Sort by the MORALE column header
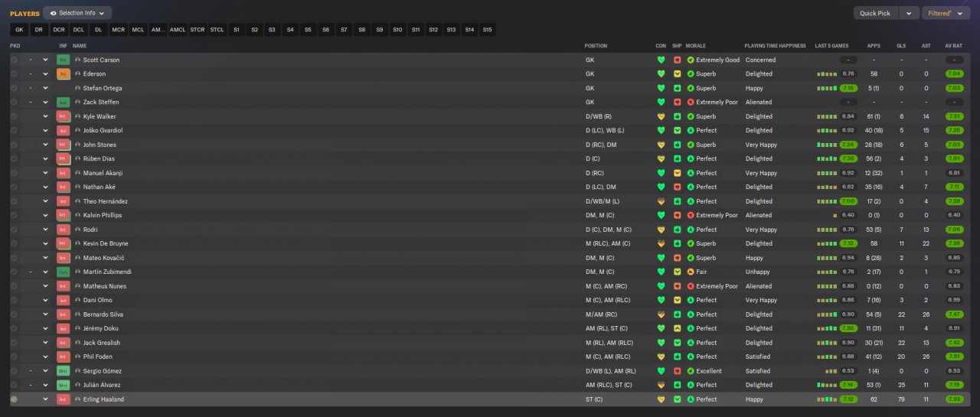This screenshot has width=980, height=417. (x=696, y=46)
